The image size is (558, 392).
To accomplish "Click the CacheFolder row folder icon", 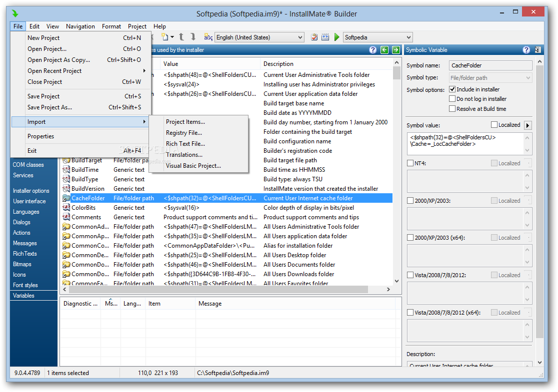I will 66,198.
